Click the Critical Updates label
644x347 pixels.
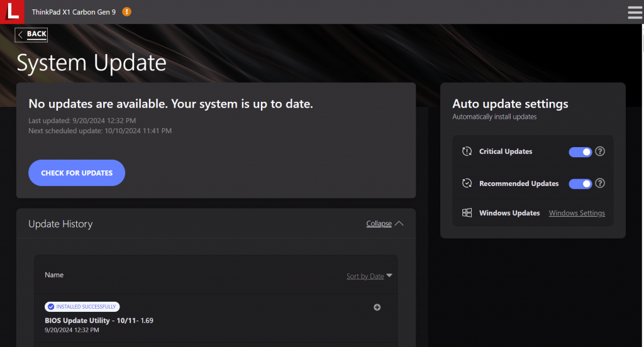pyautogui.click(x=506, y=151)
